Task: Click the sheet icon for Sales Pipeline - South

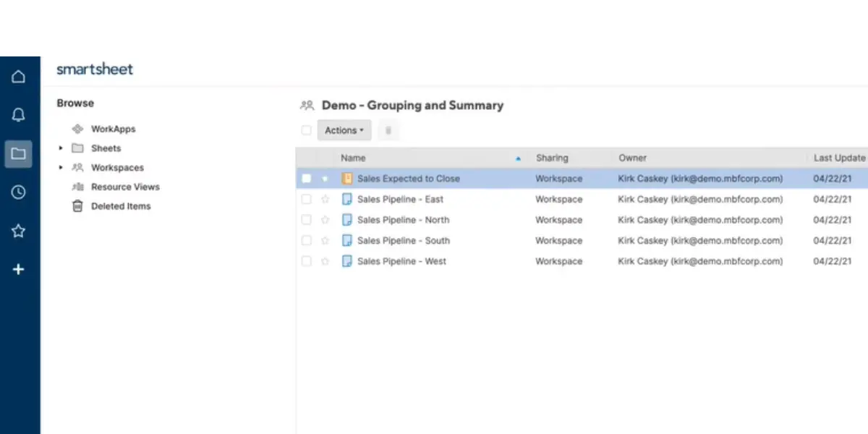Action: pos(347,241)
